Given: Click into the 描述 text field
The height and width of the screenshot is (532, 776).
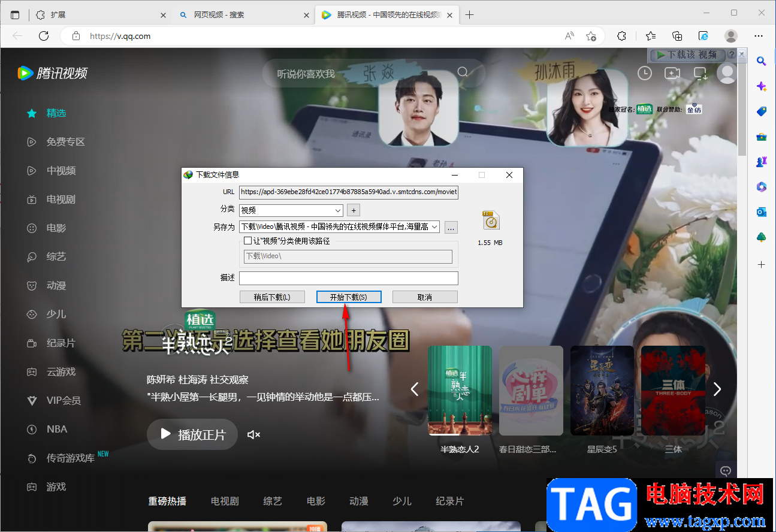Looking at the screenshot, I should pos(349,278).
